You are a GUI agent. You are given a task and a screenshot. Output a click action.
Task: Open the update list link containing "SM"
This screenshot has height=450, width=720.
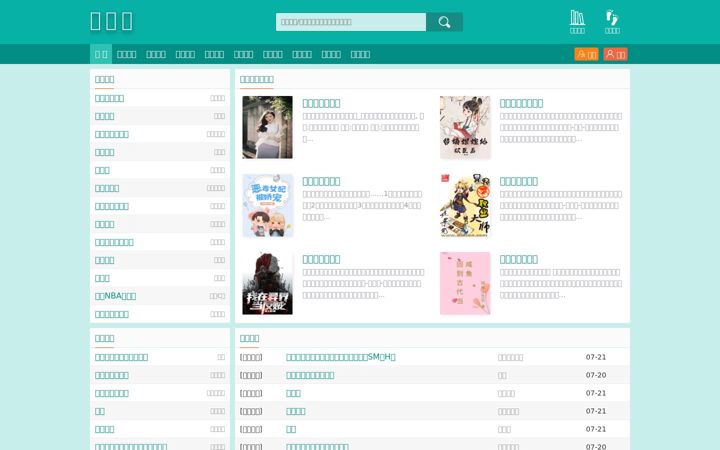341,357
